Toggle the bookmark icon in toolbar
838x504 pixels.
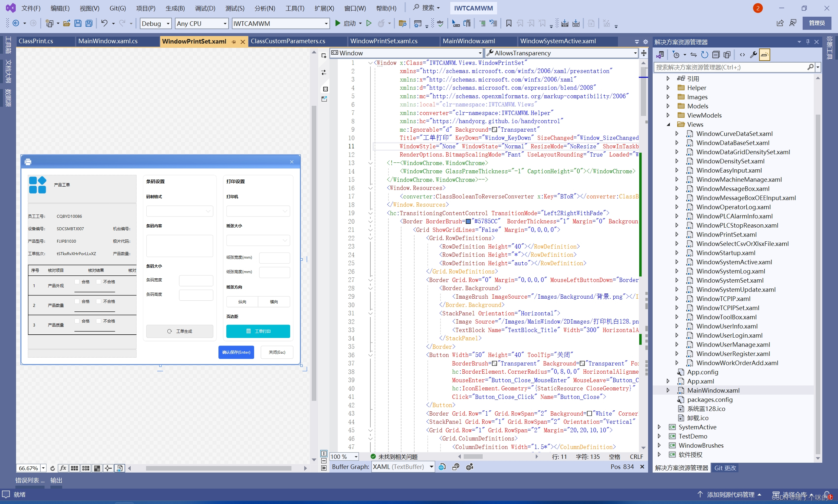point(509,23)
